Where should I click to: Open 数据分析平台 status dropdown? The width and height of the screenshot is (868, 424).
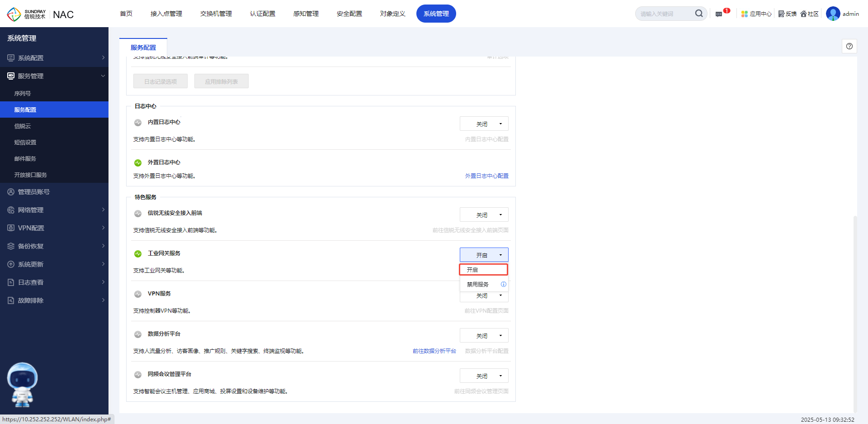[484, 335]
